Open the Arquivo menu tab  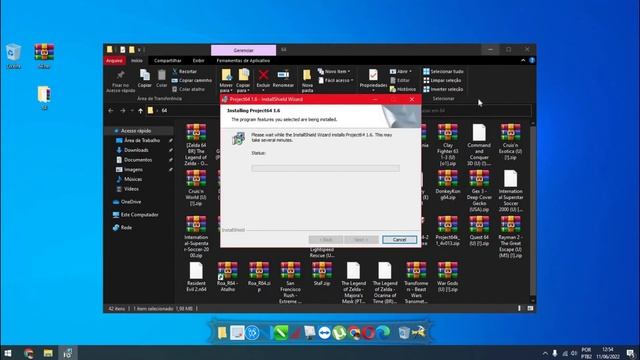point(114,60)
